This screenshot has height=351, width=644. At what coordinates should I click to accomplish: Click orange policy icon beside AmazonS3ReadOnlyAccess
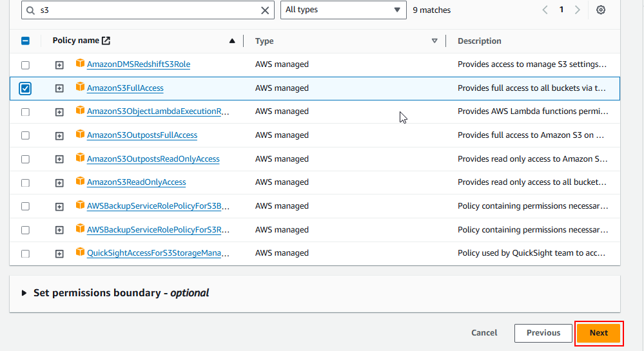(x=81, y=182)
